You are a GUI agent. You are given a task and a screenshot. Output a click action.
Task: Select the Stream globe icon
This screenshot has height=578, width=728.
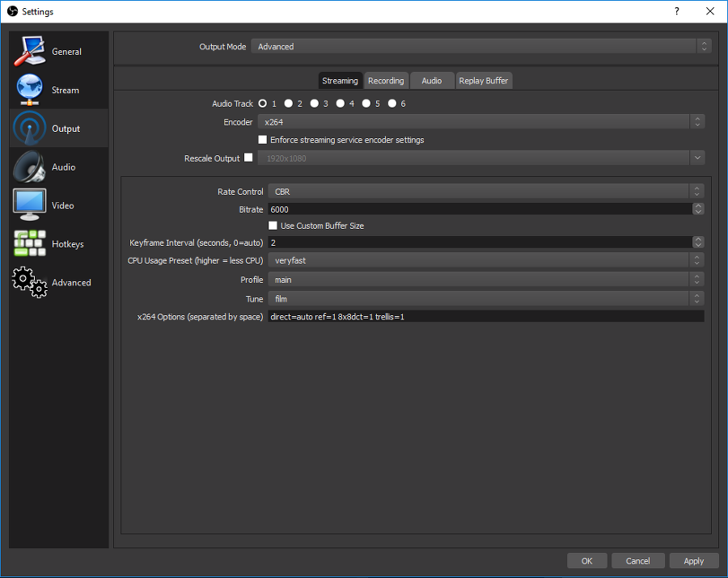tap(30, 90)
